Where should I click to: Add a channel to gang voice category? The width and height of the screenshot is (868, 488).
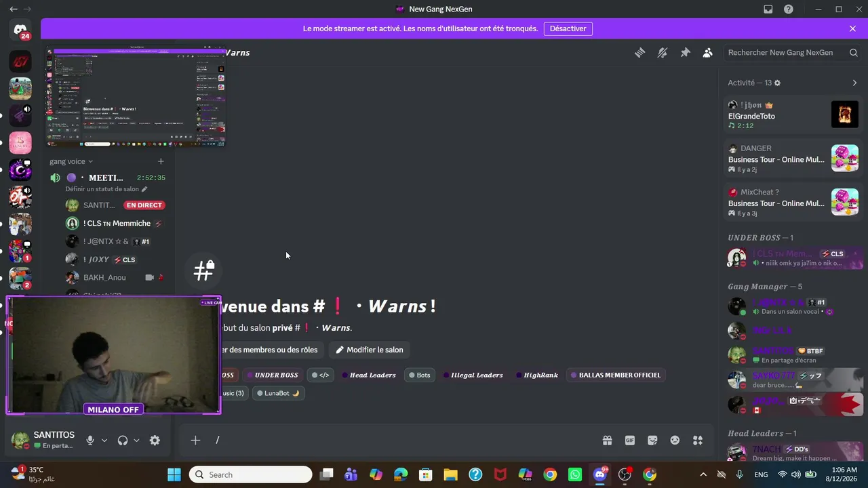161,161
